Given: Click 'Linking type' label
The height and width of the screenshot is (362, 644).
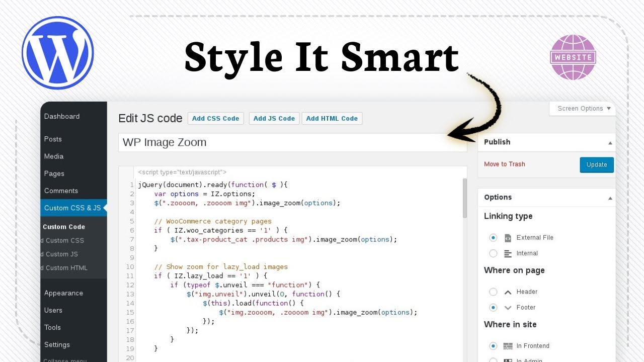Looking at the screenshot, I should pos(508,216).
